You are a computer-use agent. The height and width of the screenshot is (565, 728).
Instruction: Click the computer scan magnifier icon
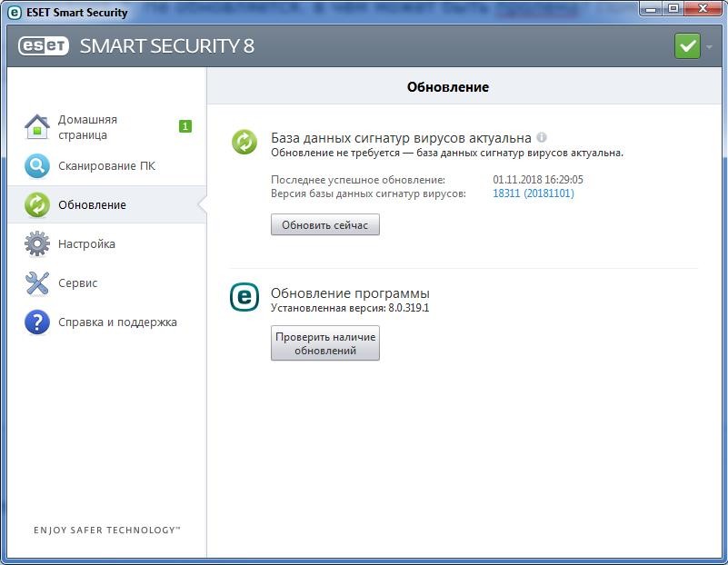click(37, 166)
